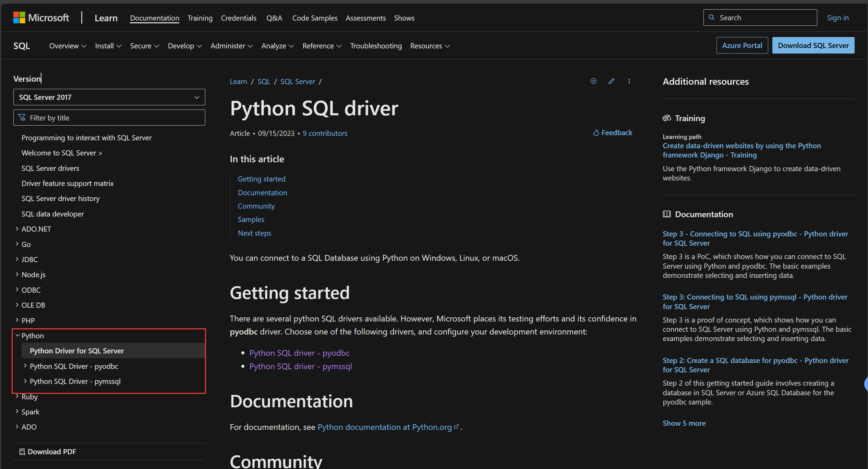Click the Filter by title input field
This screenshot has height=469, width=868.
click(113, 118)
